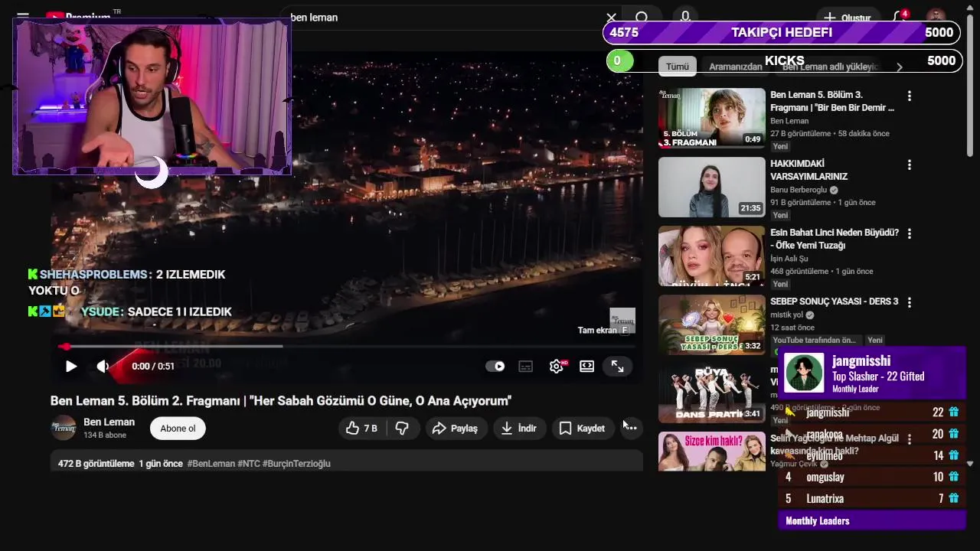Viewport: 980px width, 551px height.
Task: Click the search magnifier button
Action: point(642,17)
